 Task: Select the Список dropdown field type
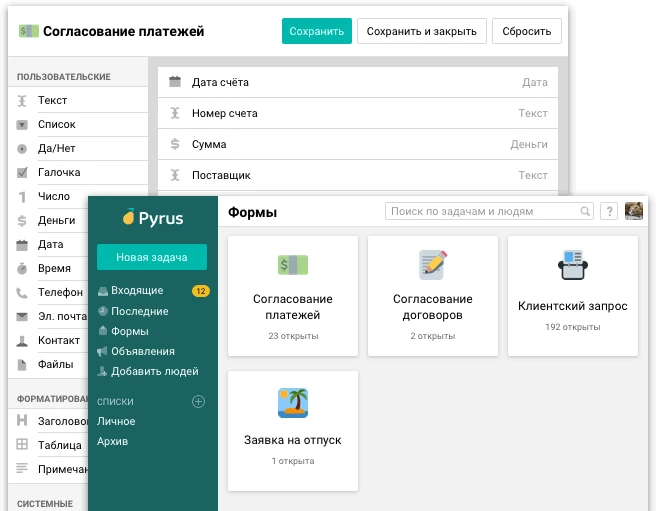coord(56,124)
